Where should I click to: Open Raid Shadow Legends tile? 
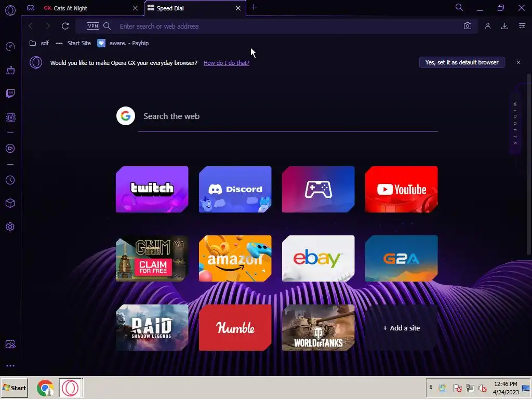[x=152, y=328]
